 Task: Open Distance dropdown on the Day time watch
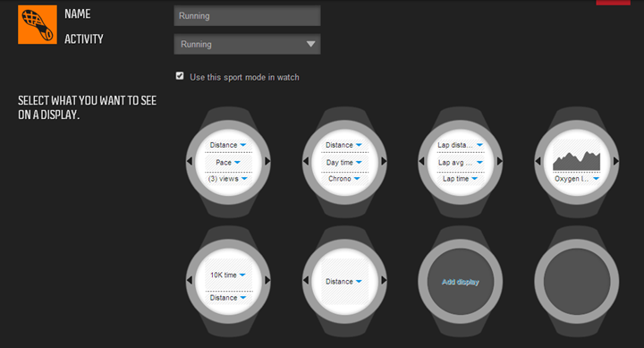point(343,145)
